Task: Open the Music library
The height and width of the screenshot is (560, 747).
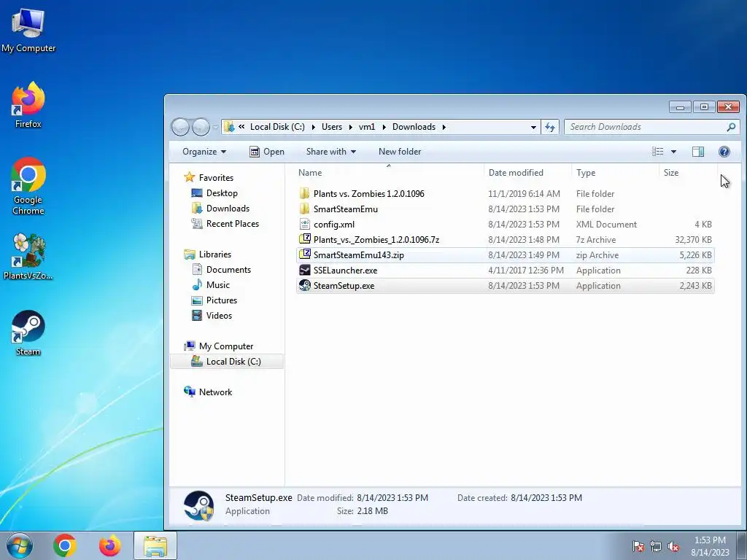Action: tap(217, 285)
